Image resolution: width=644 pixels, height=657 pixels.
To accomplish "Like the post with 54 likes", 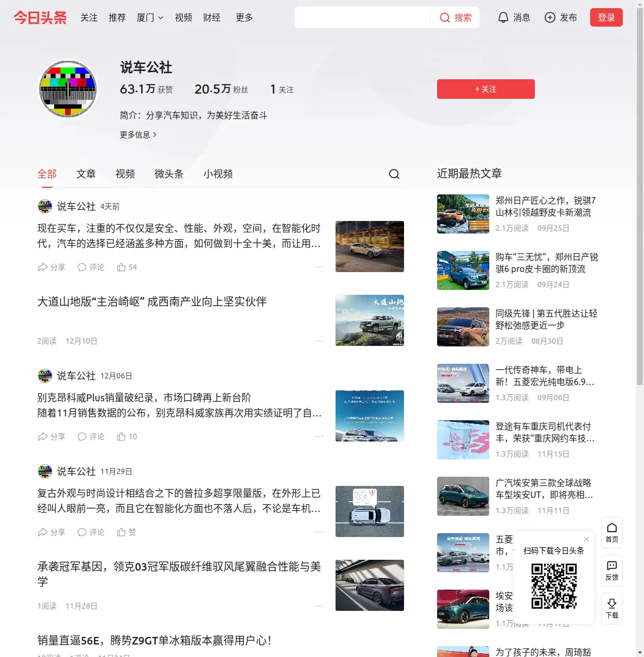I will pyautogui.click(x=127, y=267).
